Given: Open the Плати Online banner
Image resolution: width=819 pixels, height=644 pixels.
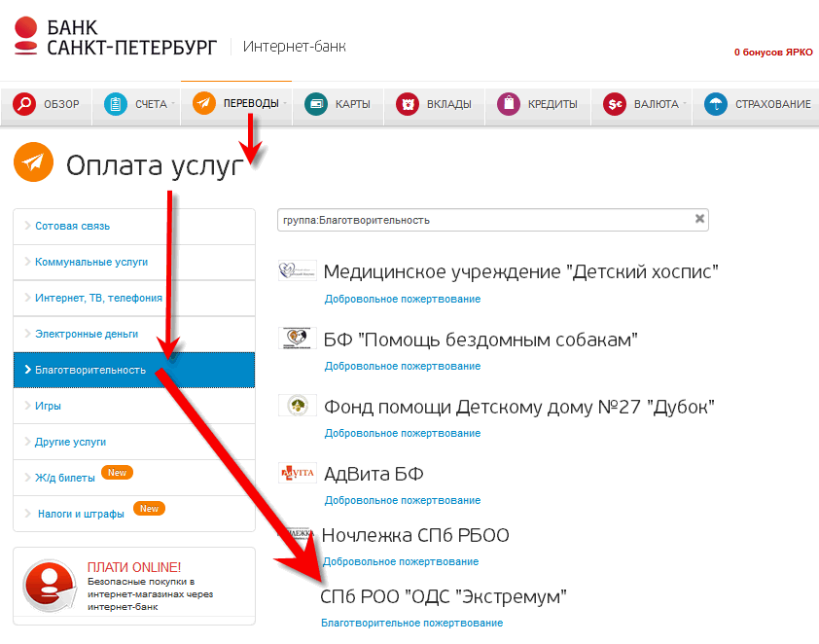Looking at the screenshot, I should pyautogui.click(x=133, y=584).
